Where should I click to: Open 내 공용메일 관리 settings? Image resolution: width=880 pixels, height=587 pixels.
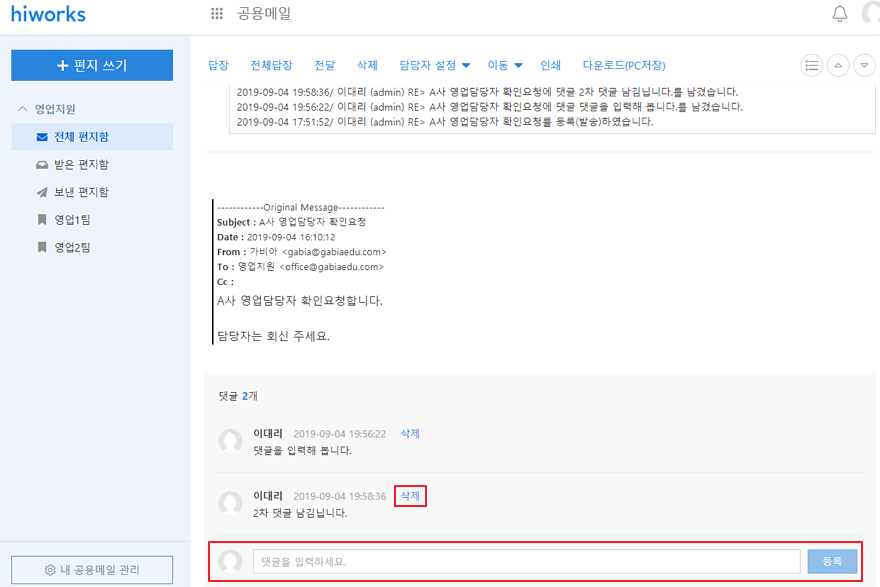tap(92, 570)
